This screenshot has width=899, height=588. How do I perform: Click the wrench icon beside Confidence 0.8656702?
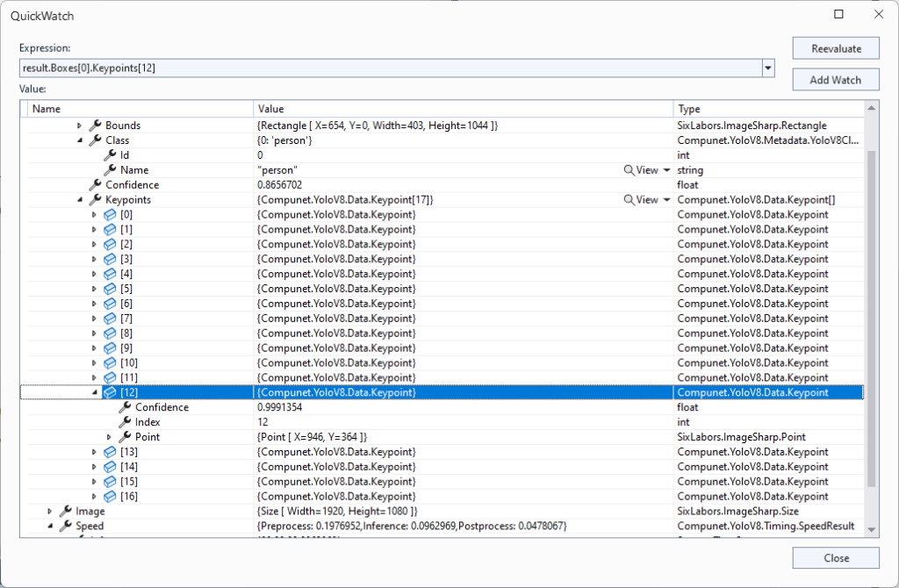click(x=96, y=185)
